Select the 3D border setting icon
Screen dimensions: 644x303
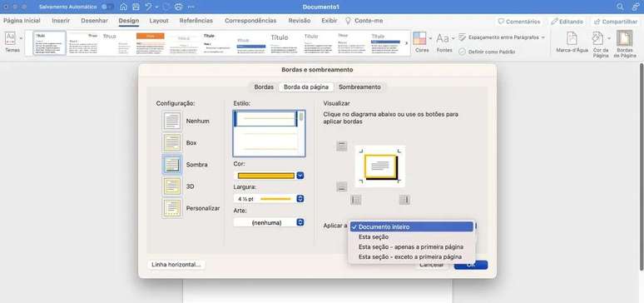172,186
